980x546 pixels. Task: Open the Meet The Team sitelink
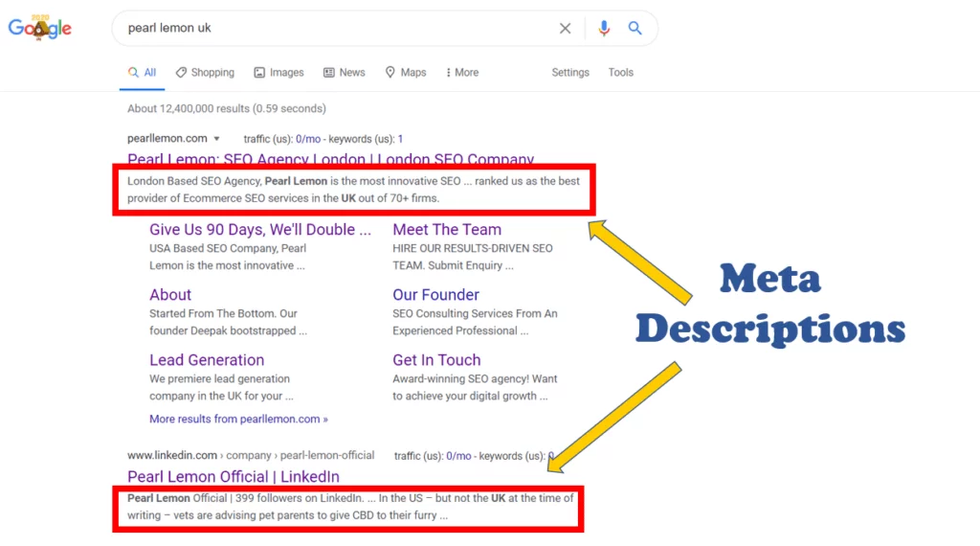coord(447,230)
